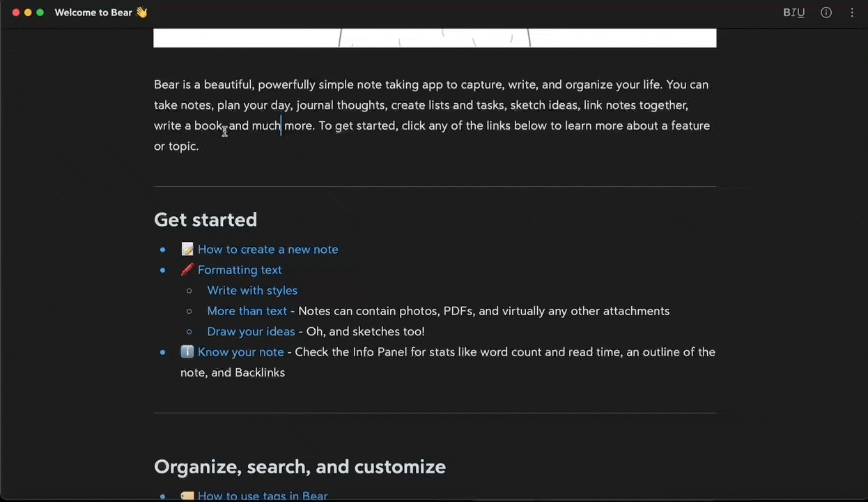Open the "Draw your ideas" link
The height and width of the screenshot is (502, 868).
coord(250,332)
